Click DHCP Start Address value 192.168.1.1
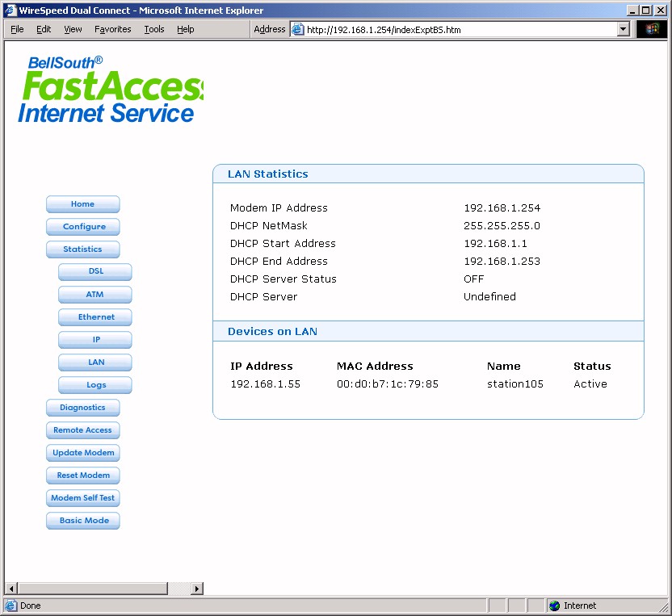The image size is (672, 616). pyautogui.click(x=495, y=244)
